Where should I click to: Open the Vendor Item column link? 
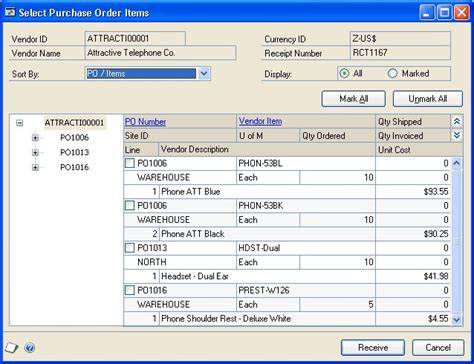pyautogui.click(x=260, y=121)
